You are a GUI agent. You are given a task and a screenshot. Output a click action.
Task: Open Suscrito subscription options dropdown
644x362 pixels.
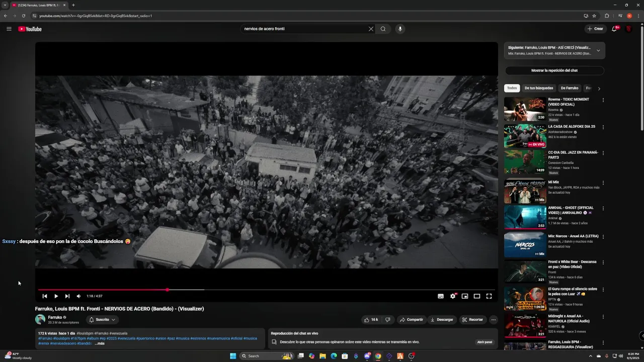pyautogui.click(x=102, y=319)
